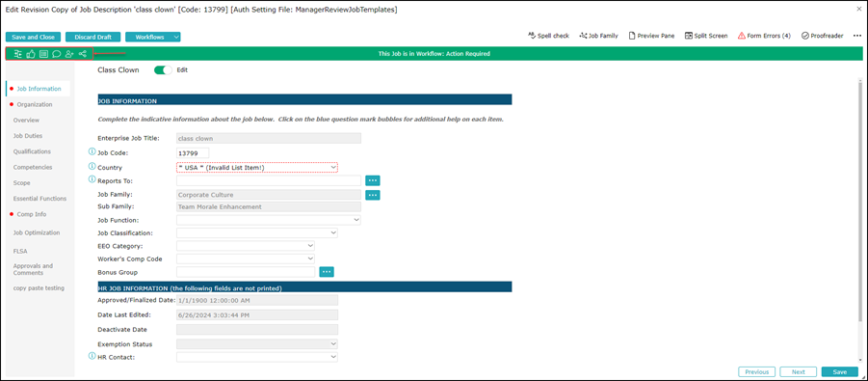Click the info icon beside Country
868x381 pixels.
[92, 165]
